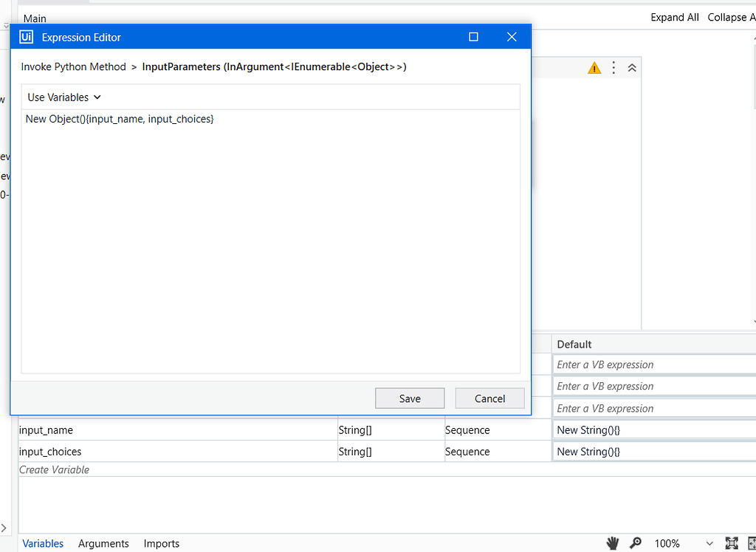Open the Use Variables dropdown
756x552 pixels.
tap(63, 97)
